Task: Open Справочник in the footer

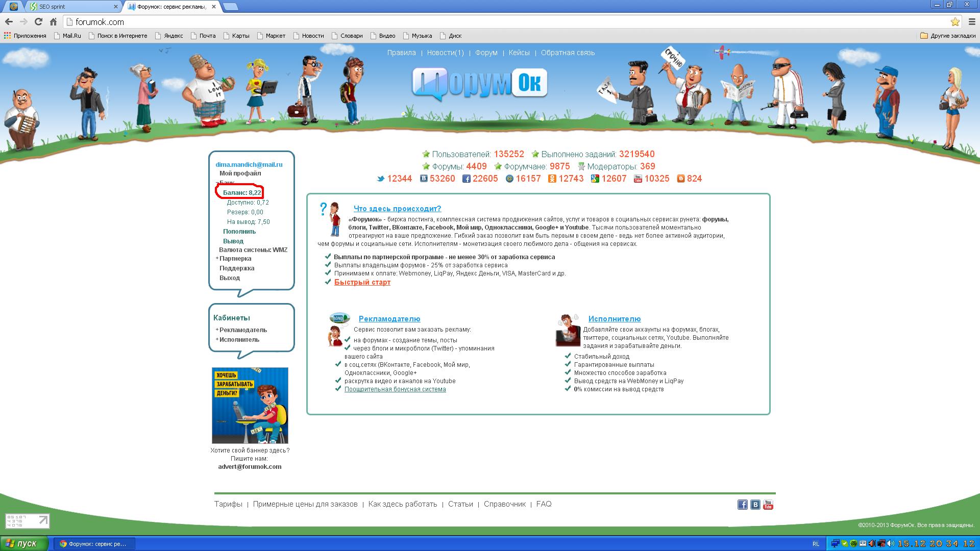Action: coord(505,504)
